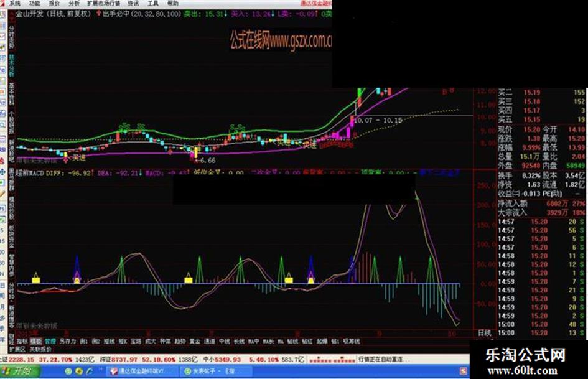Image resolution: width=588 pixels, height=379 pixels.
Task: Open the 功能 menu
Action: (x=34, y=3)
